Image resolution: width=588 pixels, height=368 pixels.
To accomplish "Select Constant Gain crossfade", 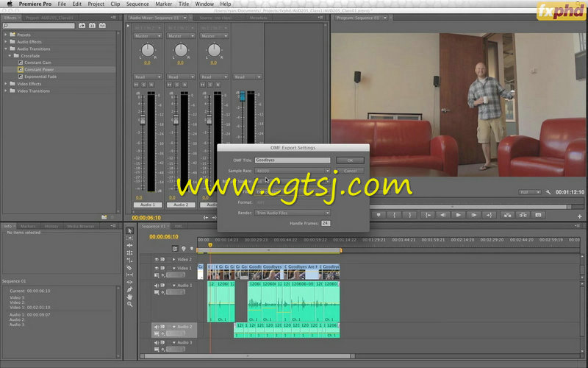I will [37, 63].
